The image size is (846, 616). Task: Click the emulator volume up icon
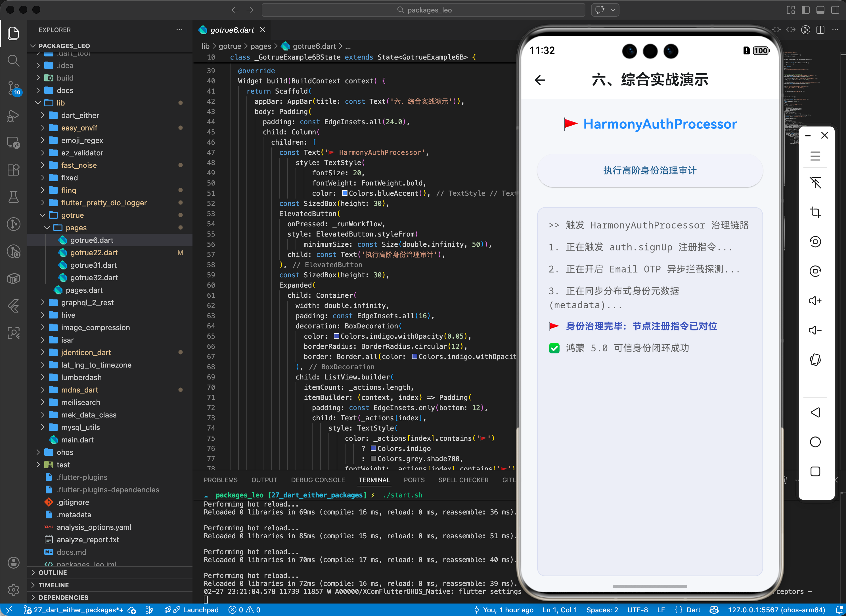coord(815,301)
